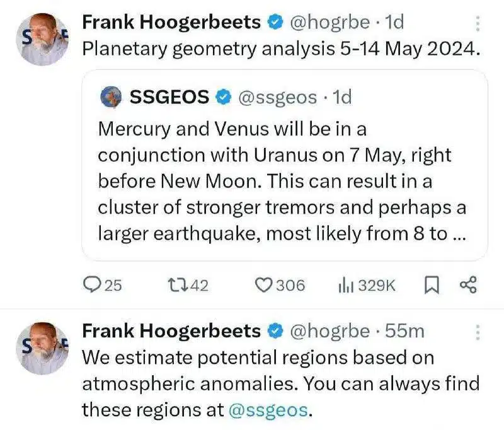Image resolution: width=504 pixels, height=430 pixels.
Task: Open the quoted Mercury and Venus tweet
Action: click(285, 165)
